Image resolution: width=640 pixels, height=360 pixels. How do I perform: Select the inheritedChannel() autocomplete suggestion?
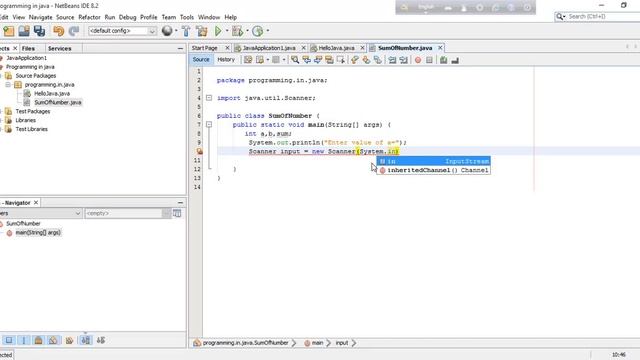[433, 170]
